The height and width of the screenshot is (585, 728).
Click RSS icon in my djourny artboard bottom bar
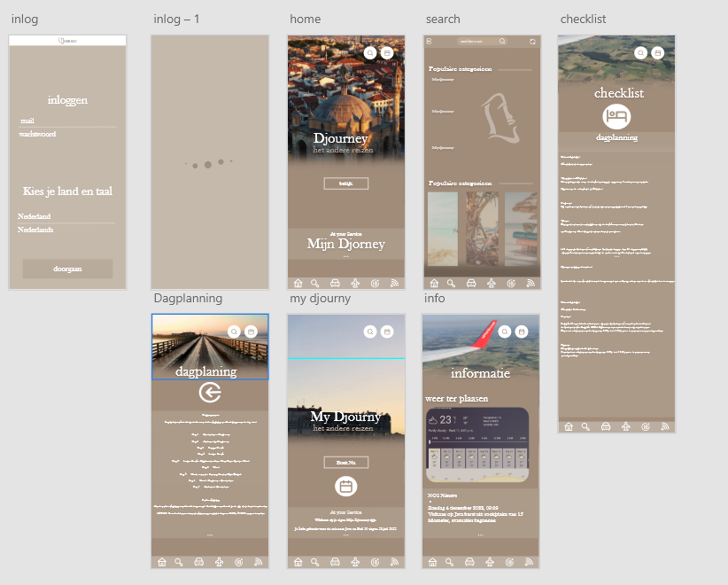[394, 562]
